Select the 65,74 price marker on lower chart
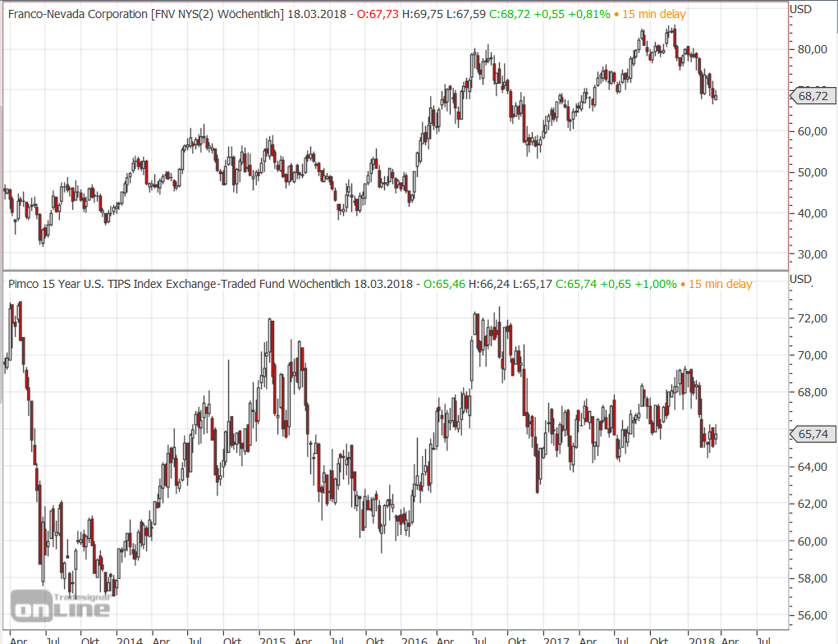The height and width of the screenshot is (644, 838). (x=813, y=434)
